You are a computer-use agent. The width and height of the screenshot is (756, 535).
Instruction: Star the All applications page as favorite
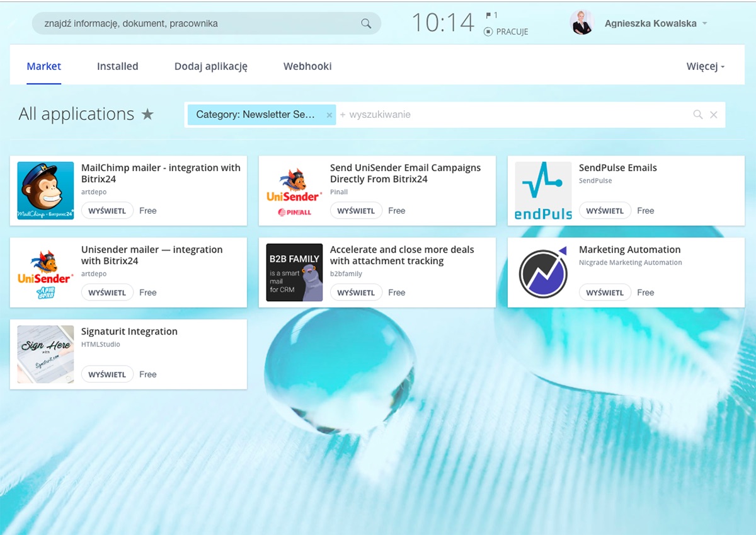[x=147, y=115]
